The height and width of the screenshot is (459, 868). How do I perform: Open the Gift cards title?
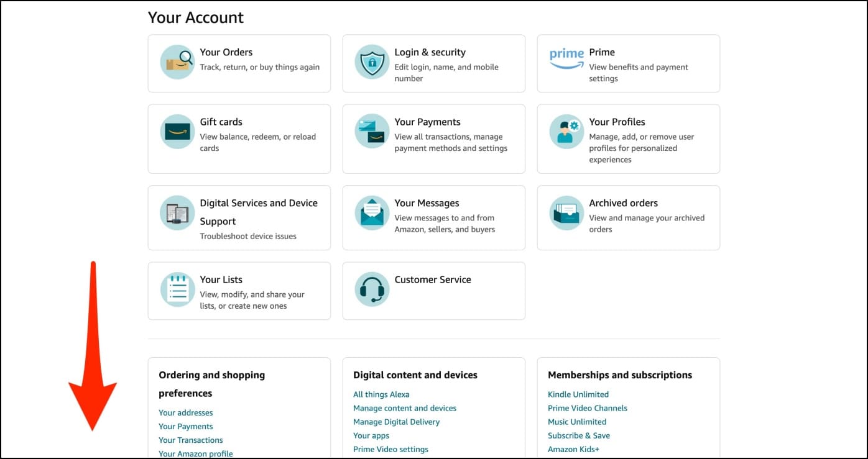(221, 122)
